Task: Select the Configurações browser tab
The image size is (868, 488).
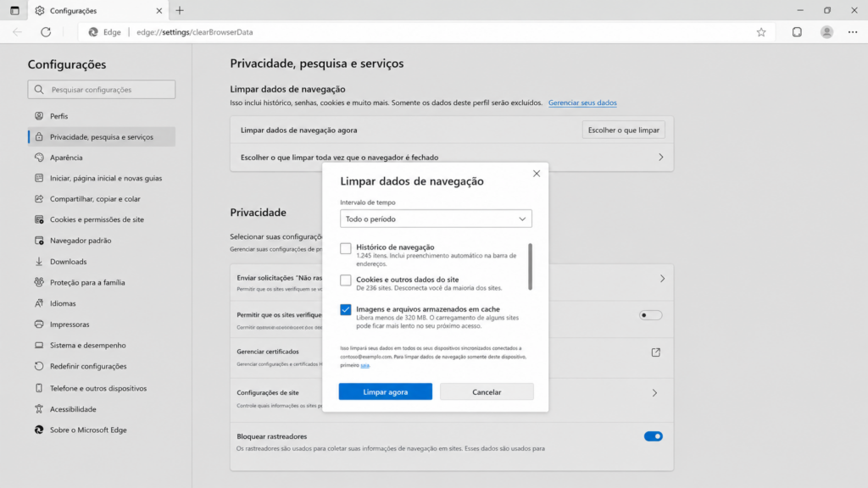Action: (97, 10)
